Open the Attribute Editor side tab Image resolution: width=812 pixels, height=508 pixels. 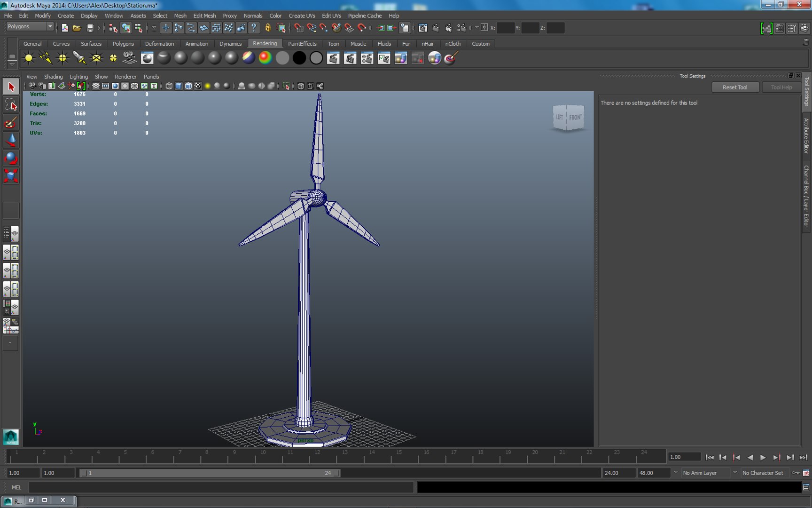pyautogui.click(x=806, y=136)
